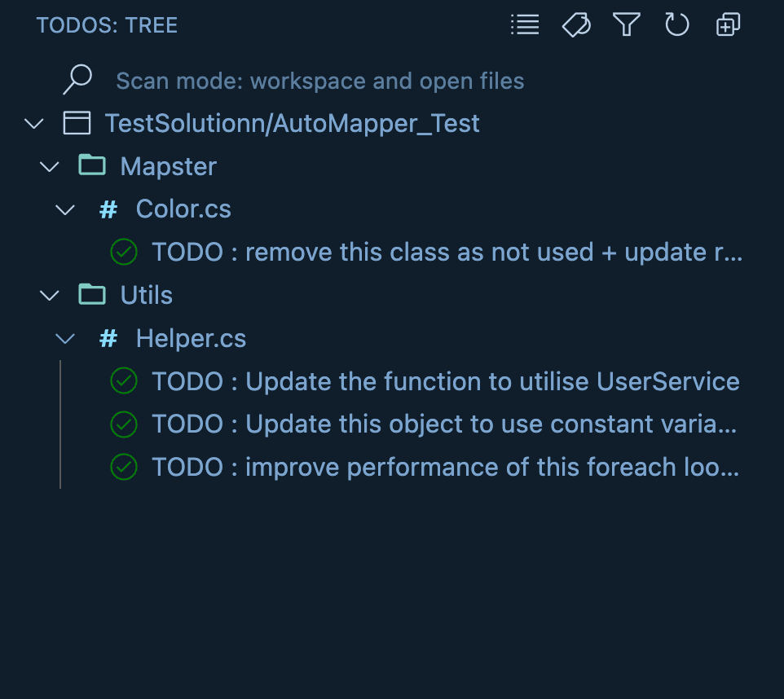The width and height of the screenshot is (784, 699).
Task: Click the C# icon next to Helper.cs
Action: pos(107,338)
